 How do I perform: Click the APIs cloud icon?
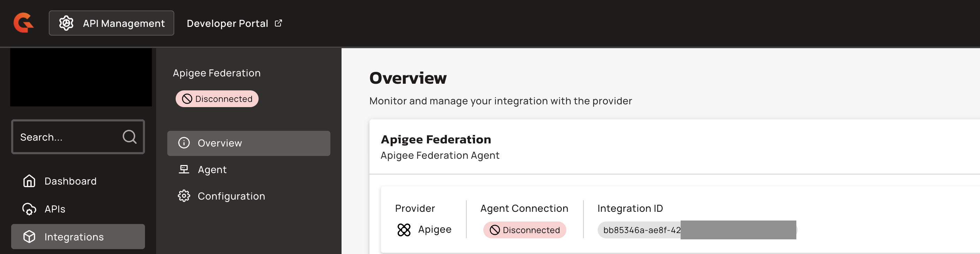[x=29, y=209]
